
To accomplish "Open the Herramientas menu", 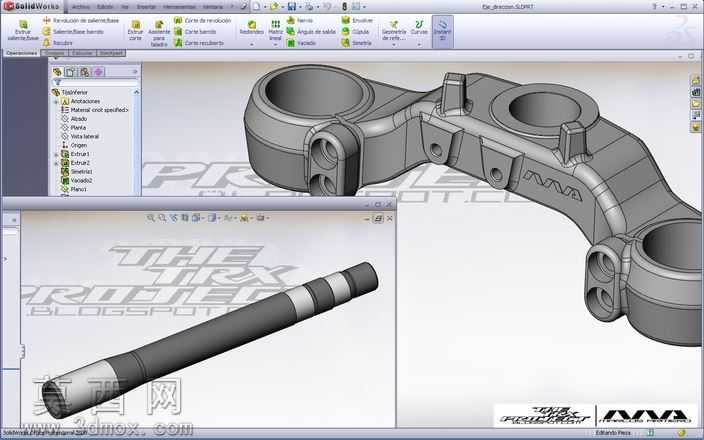I will [179, 7].
